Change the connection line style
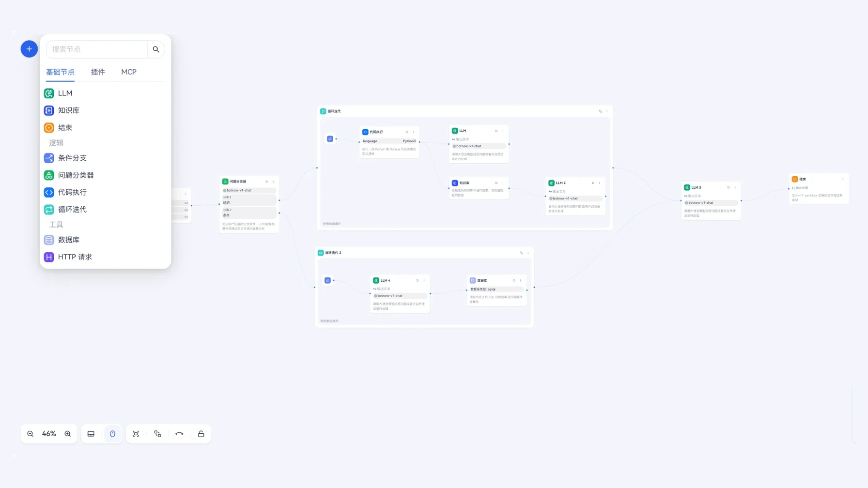Image resolution: width=868 pixels, height=488 pixels. coord(179,434)
